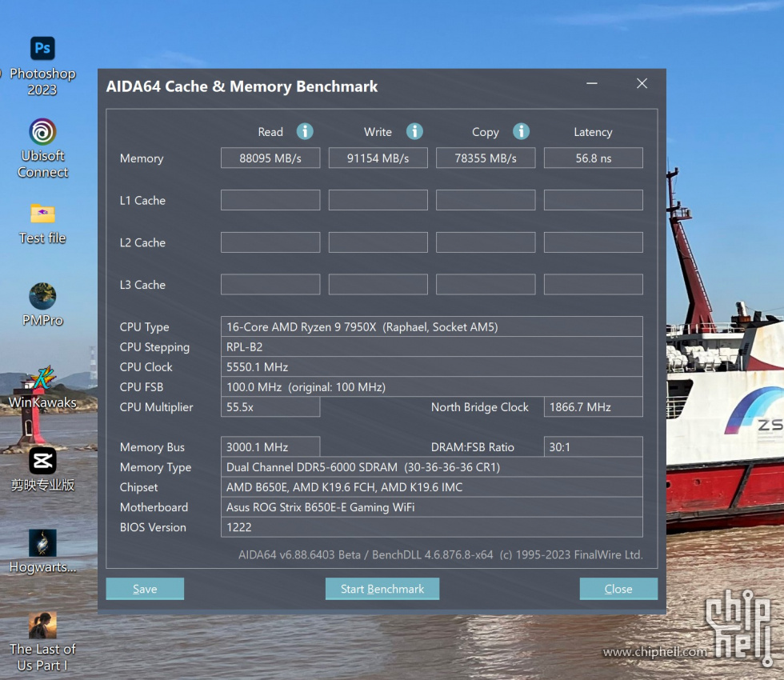Viewport: 784px width, 680px height.
Task: Click the Write column header label
Action: (x=378, y=132)
